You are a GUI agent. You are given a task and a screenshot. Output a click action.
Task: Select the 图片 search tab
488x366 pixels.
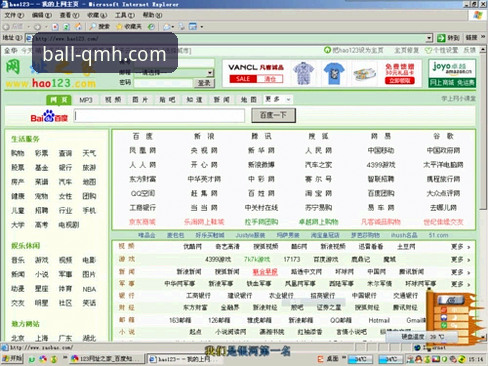tap(140, 100)
